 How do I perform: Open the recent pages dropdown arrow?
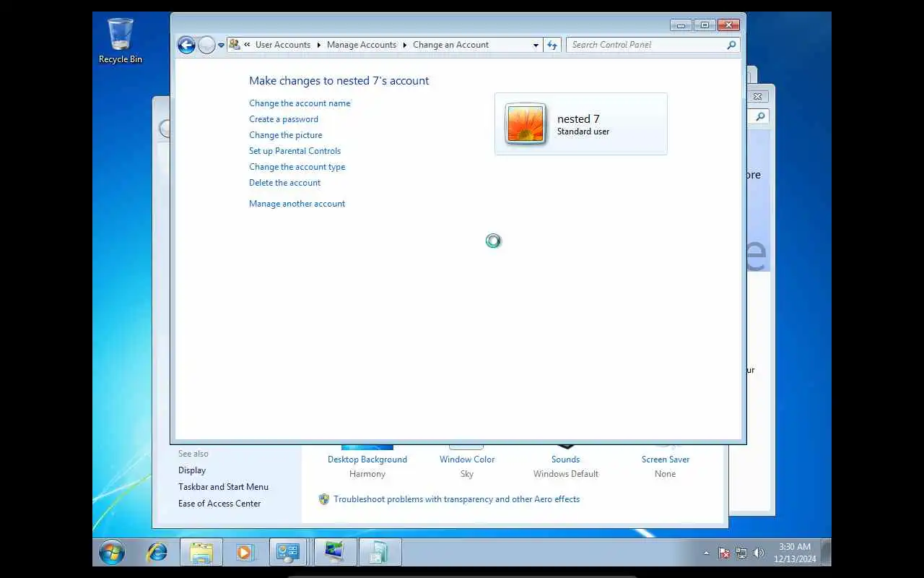(x=221, y=46)
